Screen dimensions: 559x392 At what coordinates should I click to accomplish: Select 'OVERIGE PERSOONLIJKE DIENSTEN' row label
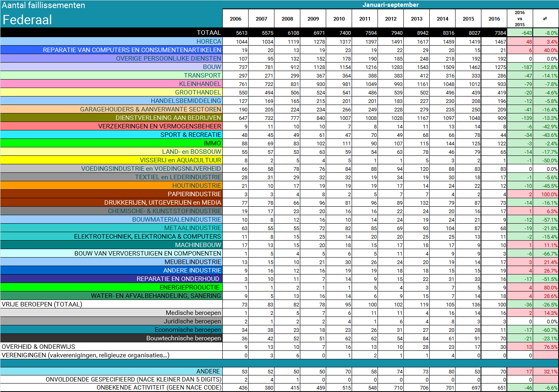click(169, 58)
